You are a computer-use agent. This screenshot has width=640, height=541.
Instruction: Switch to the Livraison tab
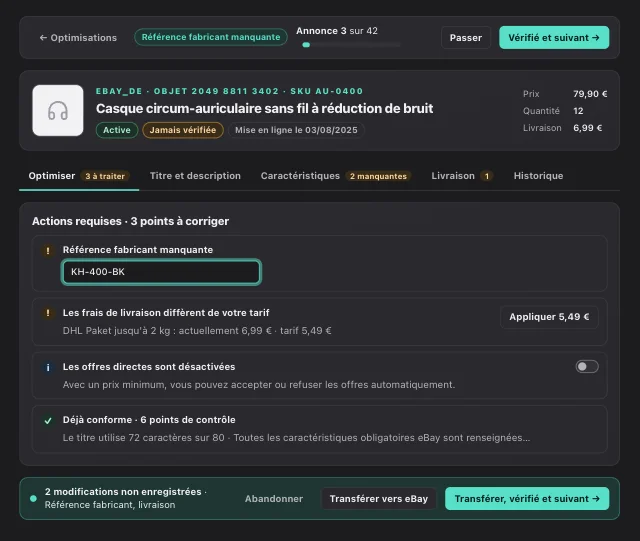click(x=462, y=176)
